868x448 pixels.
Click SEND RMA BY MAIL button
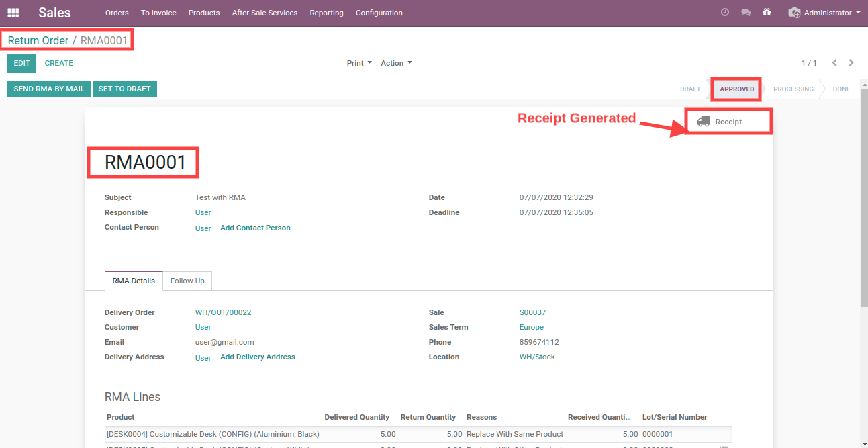(x=49, y=89)
